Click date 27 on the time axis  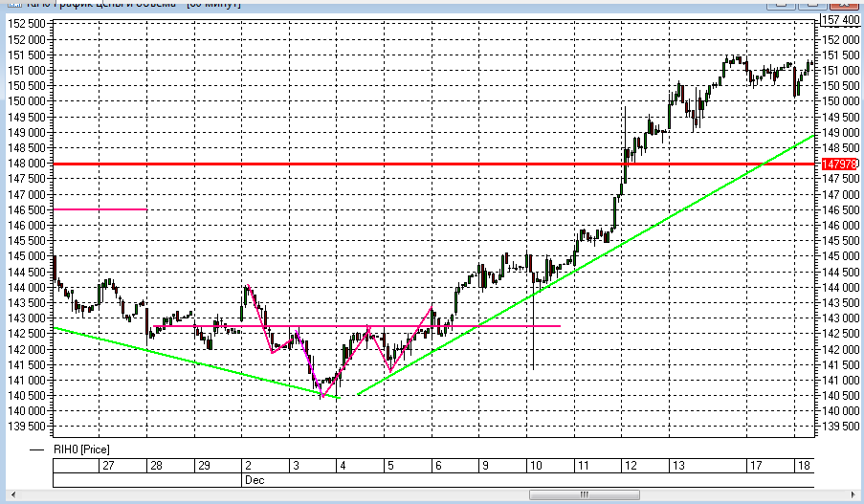[108, 466]
